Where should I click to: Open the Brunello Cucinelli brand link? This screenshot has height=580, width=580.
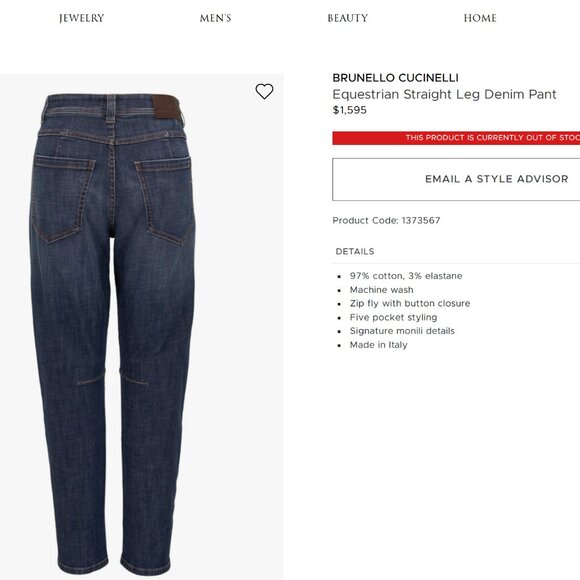click(395, 78)
